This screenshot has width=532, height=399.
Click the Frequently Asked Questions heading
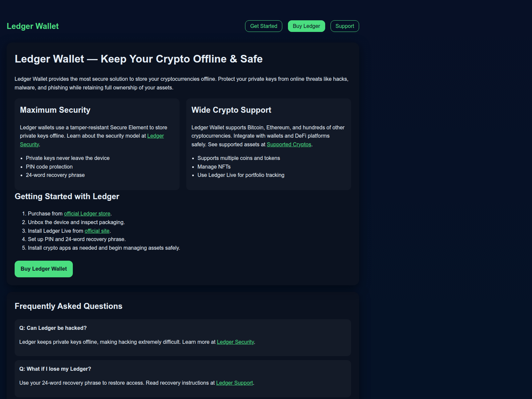pyautogui.click(x=68, y=306)
